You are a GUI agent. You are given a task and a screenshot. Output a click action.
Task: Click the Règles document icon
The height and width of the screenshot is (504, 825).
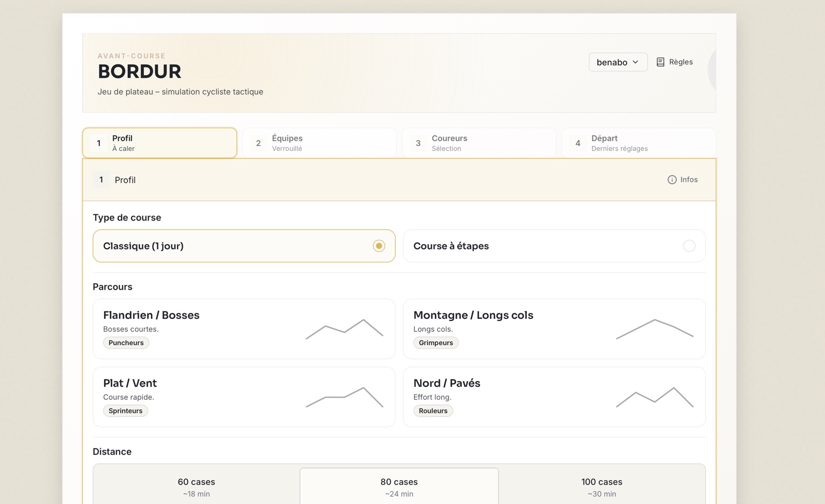pyautogui.click(x=660, y=62)
